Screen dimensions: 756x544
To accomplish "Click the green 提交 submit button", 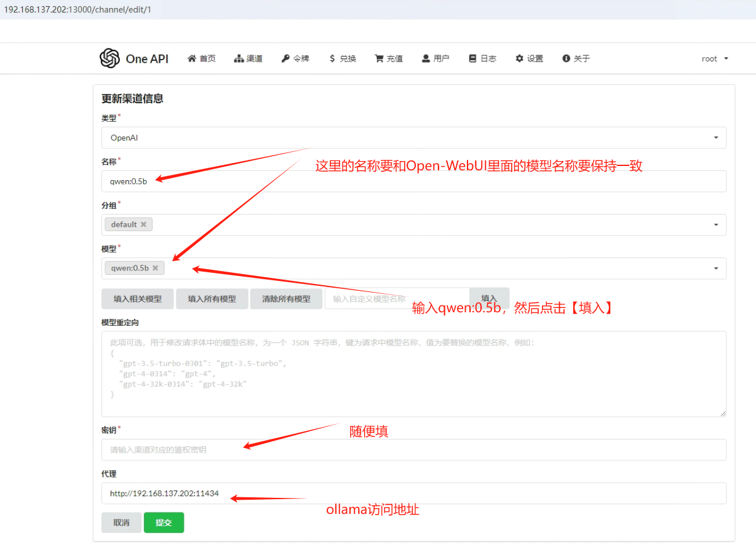I will [164, 522].
